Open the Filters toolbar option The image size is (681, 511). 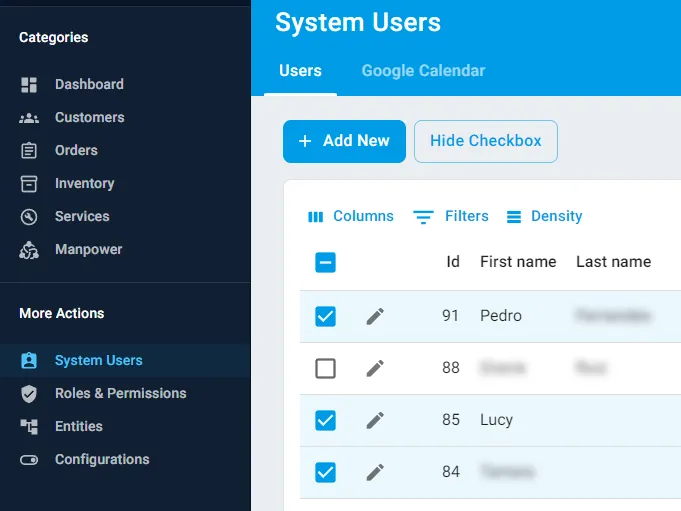[x=451, y=216]
